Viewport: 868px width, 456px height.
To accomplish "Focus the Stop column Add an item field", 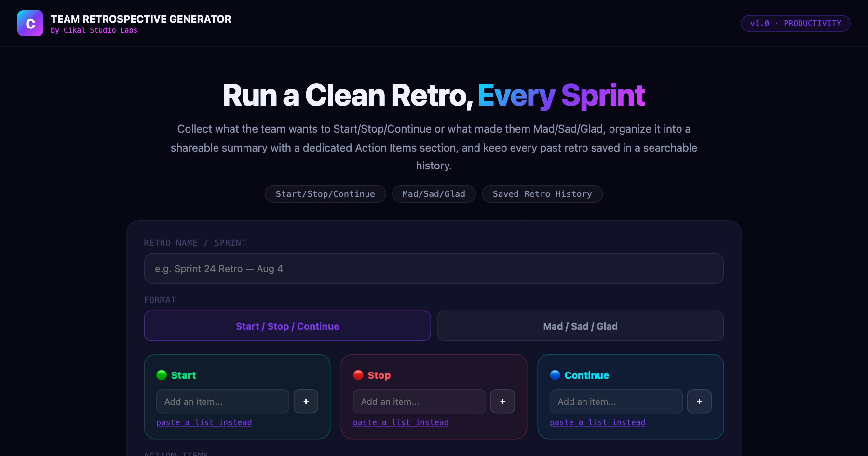I will pyautogui.click(x=420, y=401).
